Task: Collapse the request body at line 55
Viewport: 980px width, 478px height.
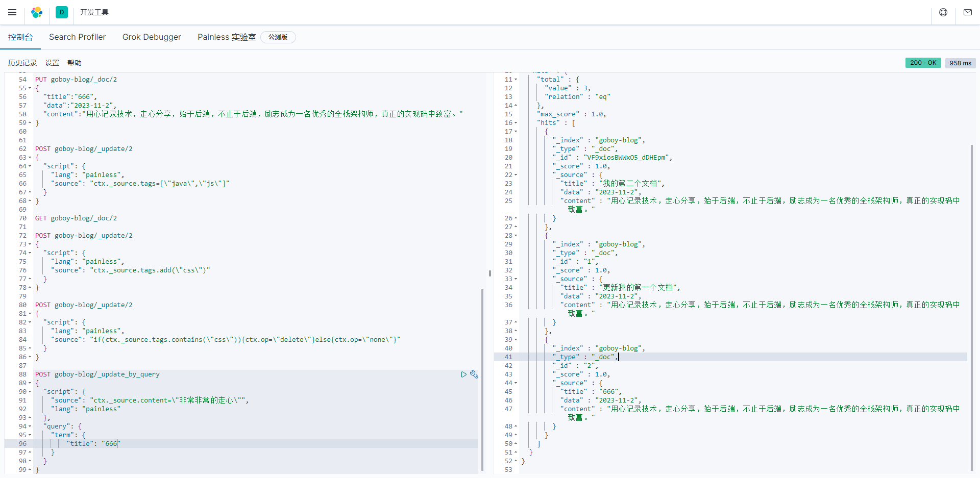Action: (x=30, y=88)
